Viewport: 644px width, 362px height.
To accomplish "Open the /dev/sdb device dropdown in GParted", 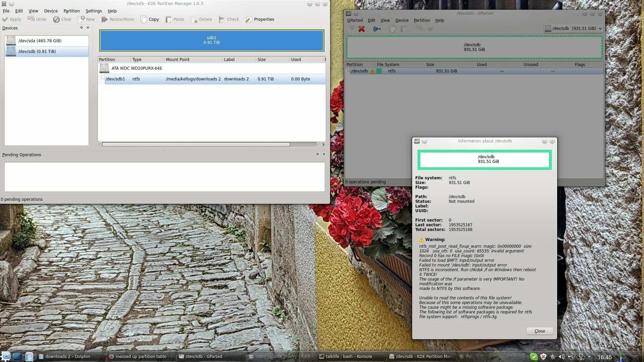I will 573,28.
